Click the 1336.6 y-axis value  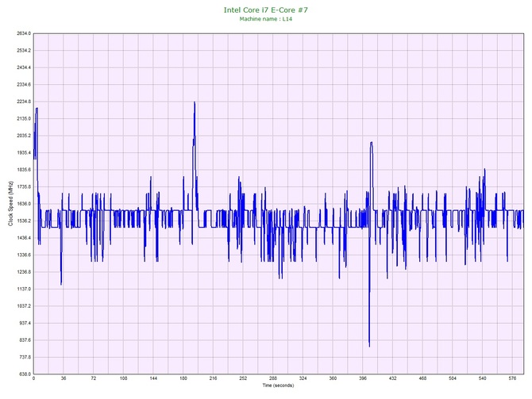pos(24,255)
